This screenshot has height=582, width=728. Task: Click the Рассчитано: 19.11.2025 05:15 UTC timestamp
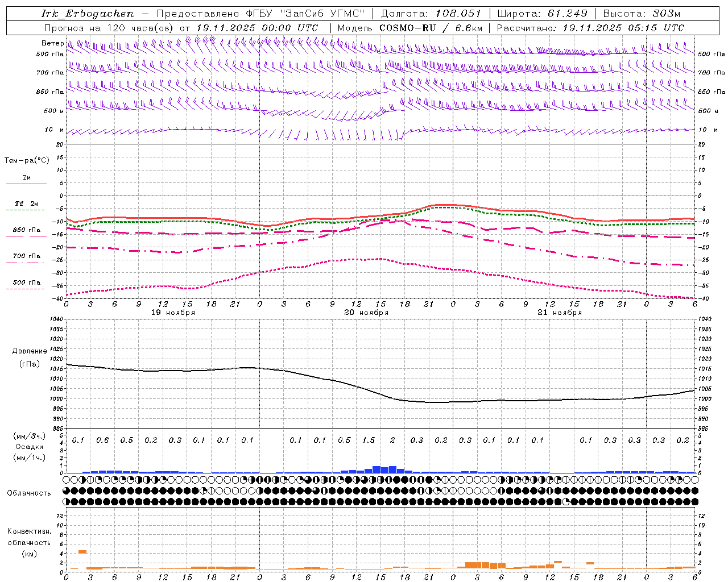[590, 28]
